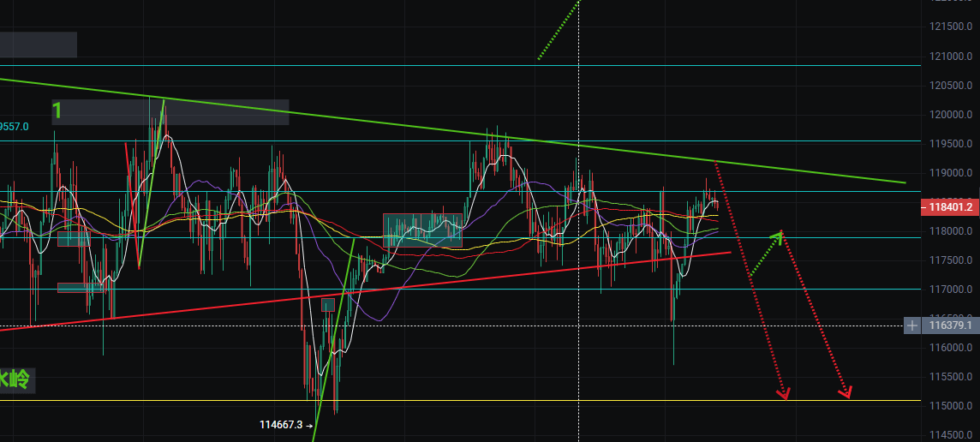
Task: Select the gray text box labeled 1
Action: 170,111
